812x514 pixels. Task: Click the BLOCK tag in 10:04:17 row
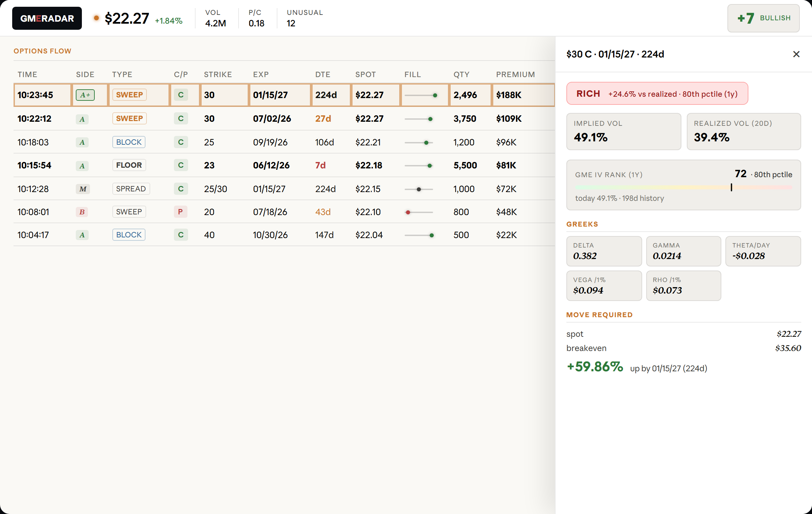click(x=129, y=235)
